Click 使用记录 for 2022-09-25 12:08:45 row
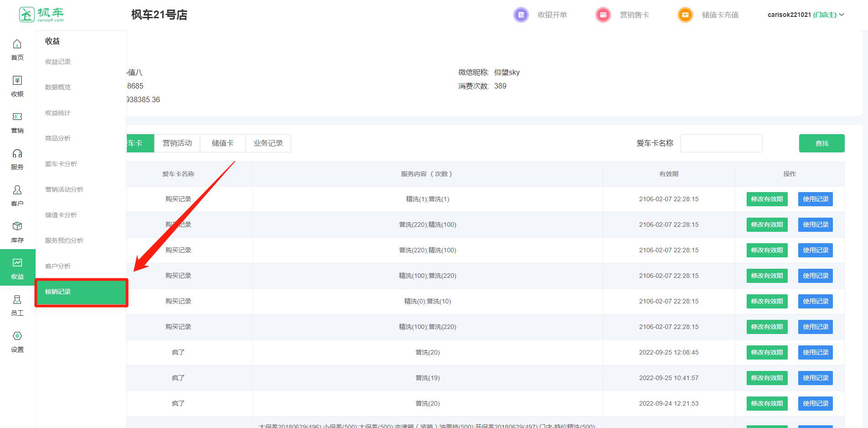This screenshot has width=868, height=428. (816, 352)
